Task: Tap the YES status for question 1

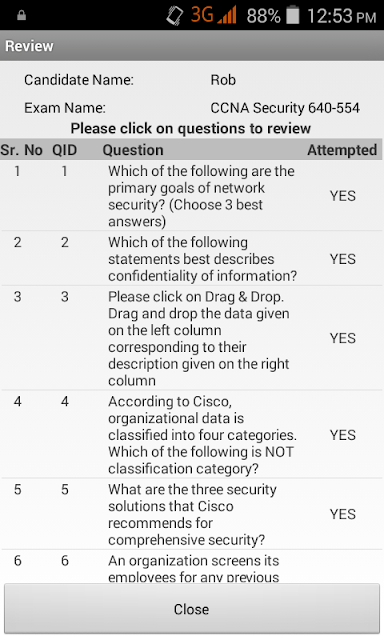Action: point(343,196)
